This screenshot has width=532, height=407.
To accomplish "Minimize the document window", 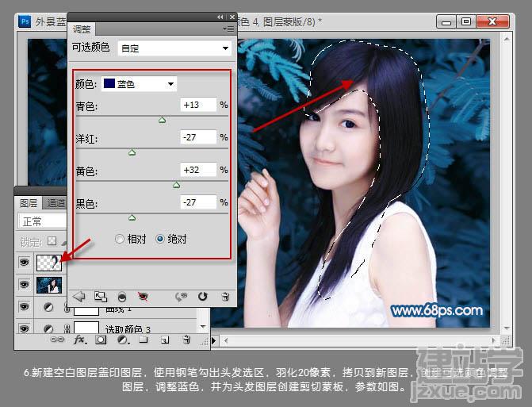I will (446, 21).
